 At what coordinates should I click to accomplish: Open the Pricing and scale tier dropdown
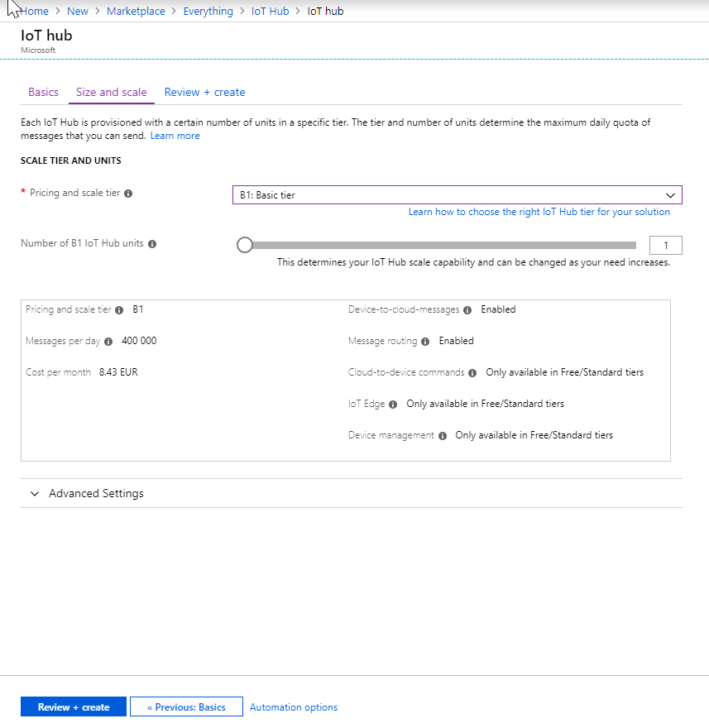click(457, 195)
